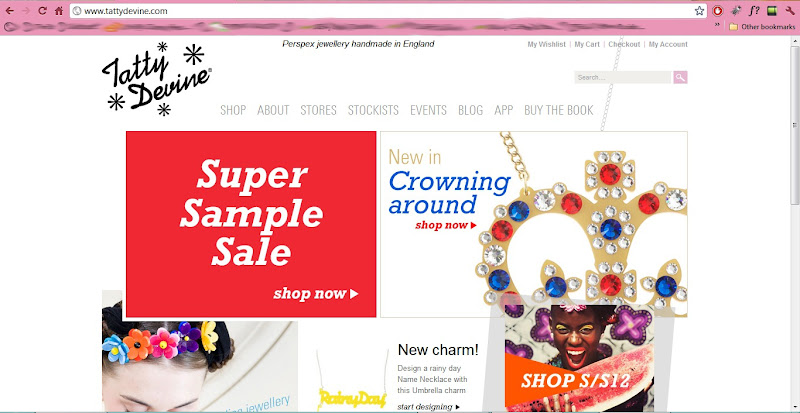Image resolution: width=800 pixels, height=413 pixels.
Task: Open the SHOP menu item
Action: 233,110
